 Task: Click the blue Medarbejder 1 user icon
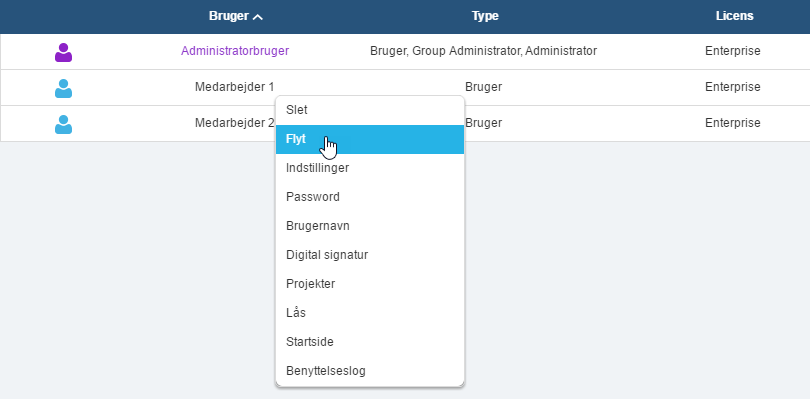pos(64,88)
